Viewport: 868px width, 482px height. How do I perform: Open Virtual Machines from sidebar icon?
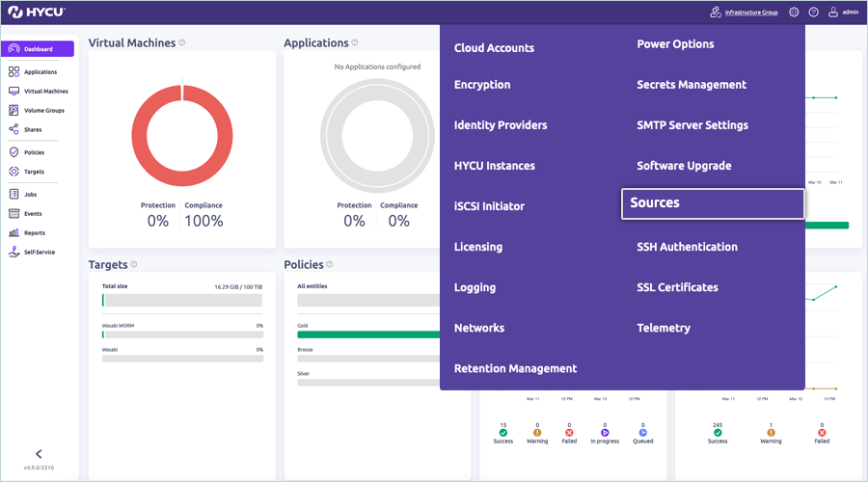click(14, 92)
